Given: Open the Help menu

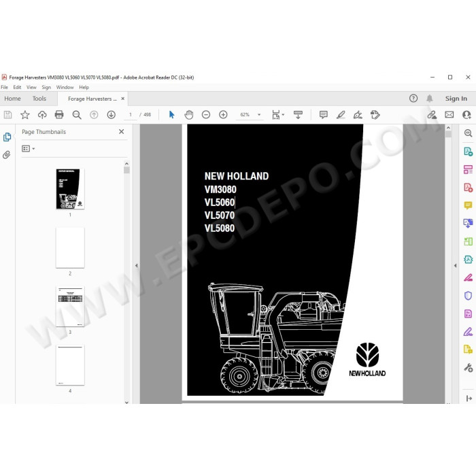Looking at the screenshot, I should point(84,87).
